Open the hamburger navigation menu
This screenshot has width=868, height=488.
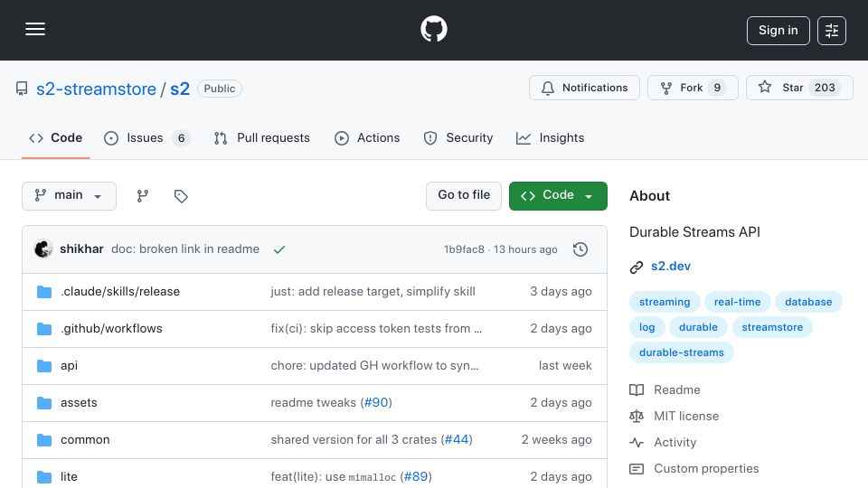(35, 29)
